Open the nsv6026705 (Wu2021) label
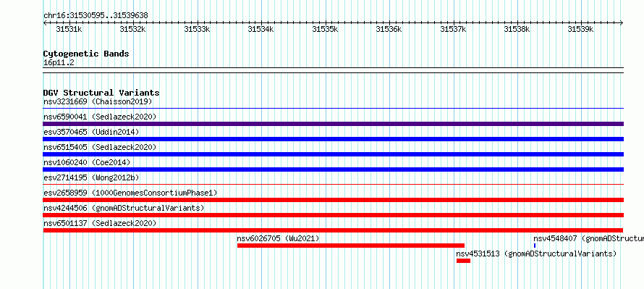This screenshot has width=644, height=289. tap(278, 238)
